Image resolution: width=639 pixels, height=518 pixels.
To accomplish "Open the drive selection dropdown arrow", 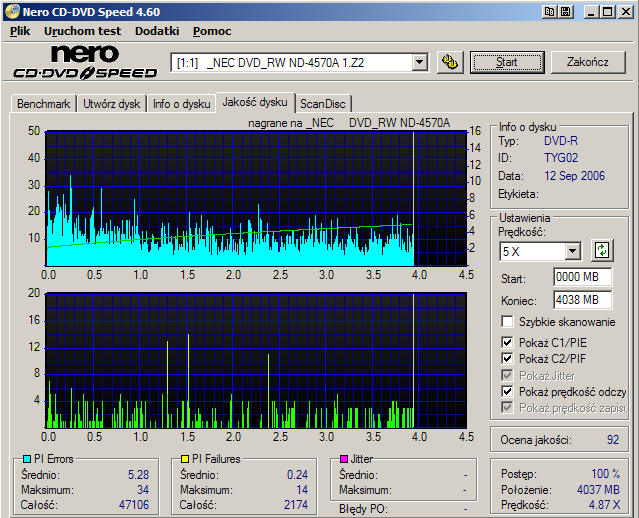I will (419, 63).
